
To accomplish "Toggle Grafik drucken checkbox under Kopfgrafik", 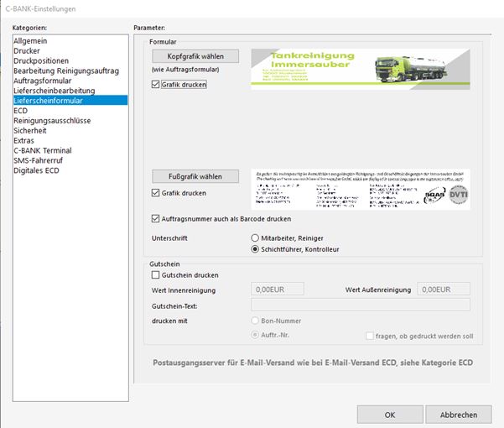I will [157, 84].
